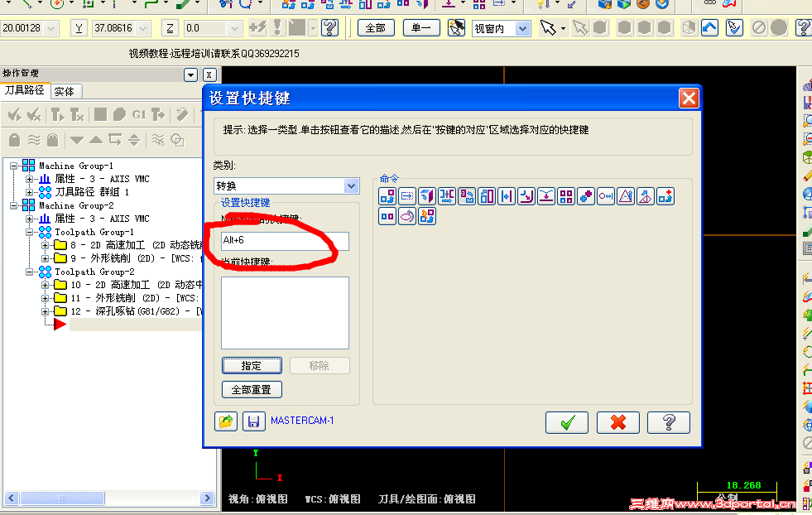
Task: Select the dashed rectangle arrow command icon
Action: pos(407,196)
